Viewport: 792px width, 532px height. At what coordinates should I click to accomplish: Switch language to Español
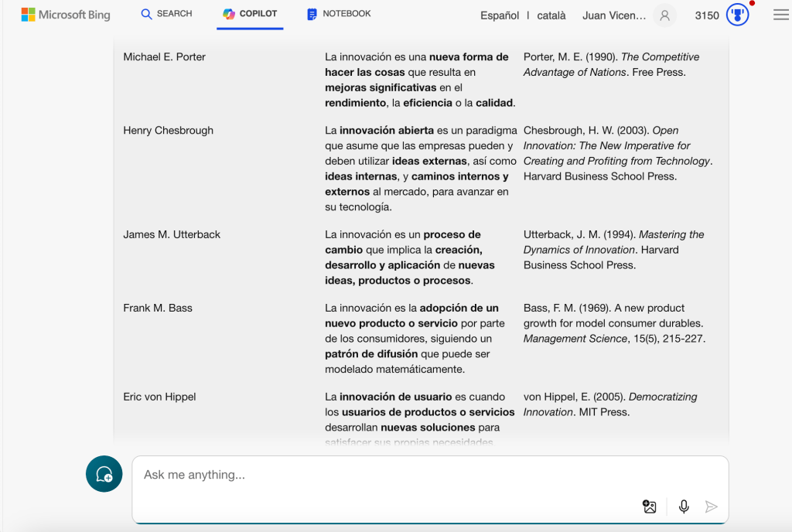[500, 15]
